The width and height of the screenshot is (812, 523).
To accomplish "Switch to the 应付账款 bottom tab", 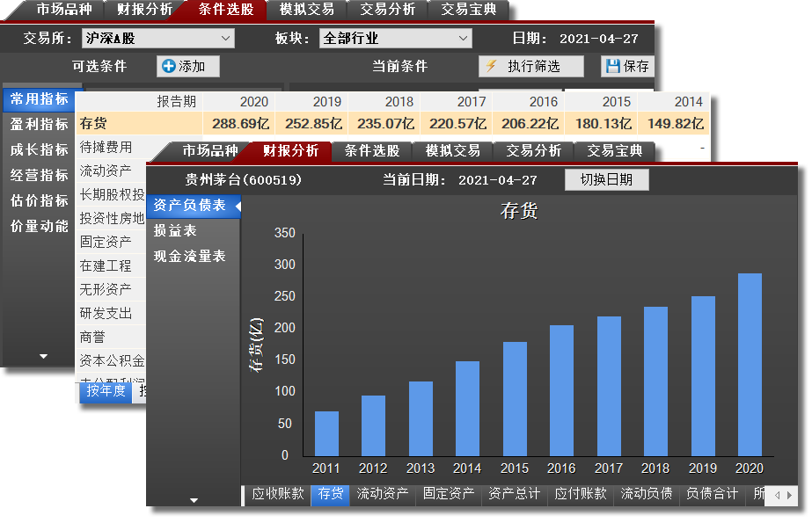I will [x=581, y=494].
